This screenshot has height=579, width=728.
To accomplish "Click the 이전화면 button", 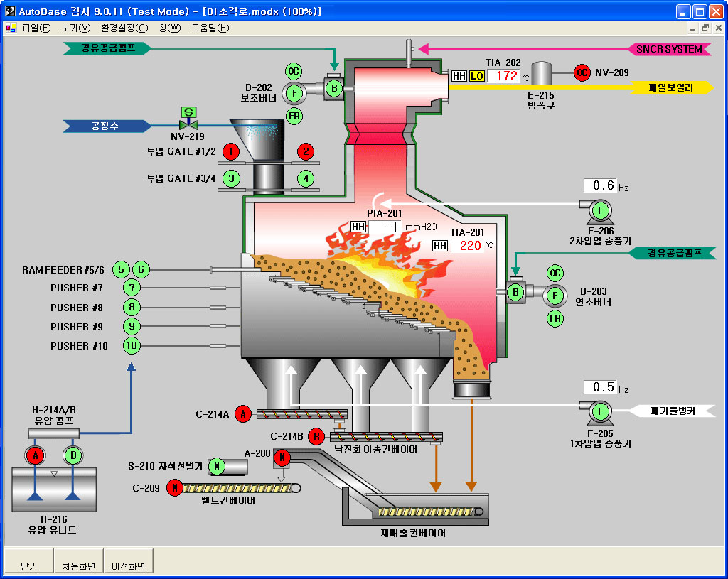I will point(128,566).
